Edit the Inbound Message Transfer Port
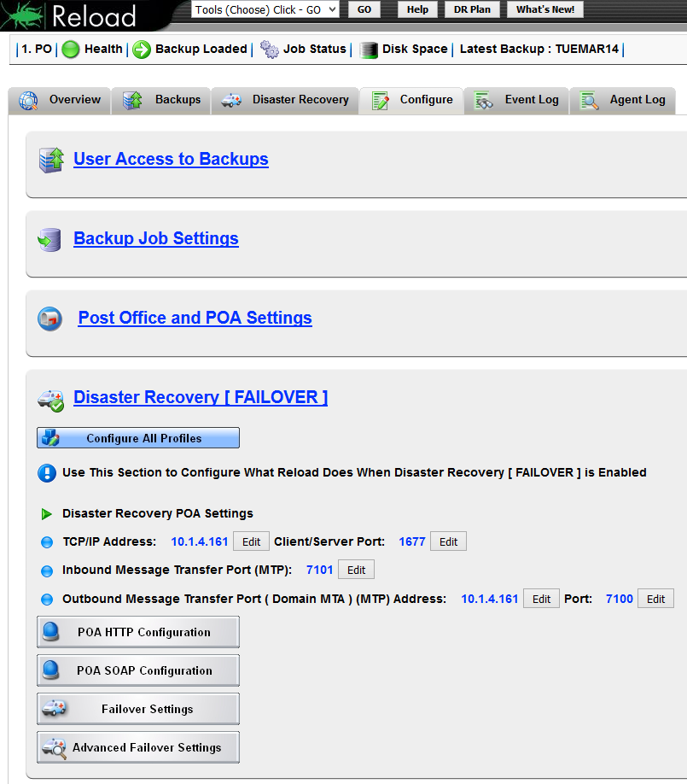Screen dimensions: 687x784 356,570
